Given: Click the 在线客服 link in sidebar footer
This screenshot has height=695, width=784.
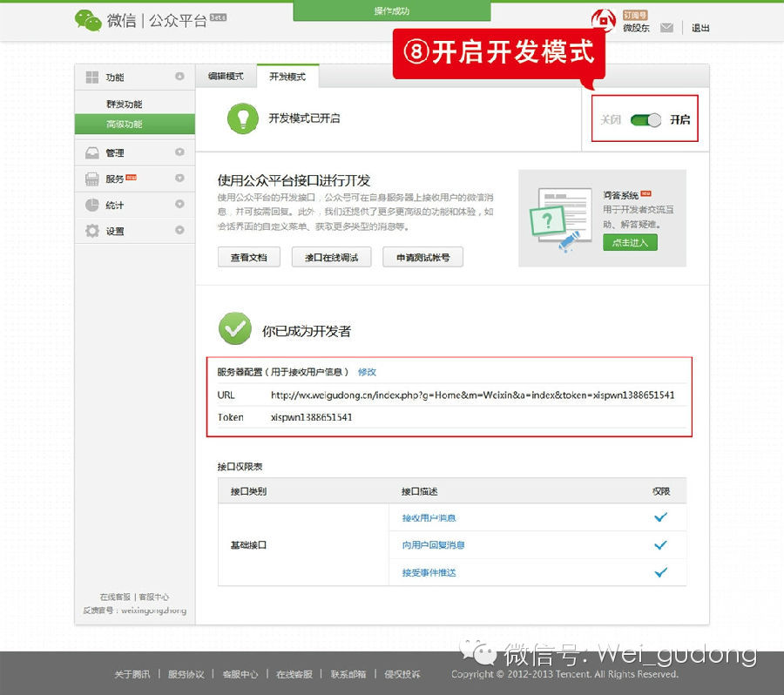Looking at the screenshot, I should click(x=115, y=597).
